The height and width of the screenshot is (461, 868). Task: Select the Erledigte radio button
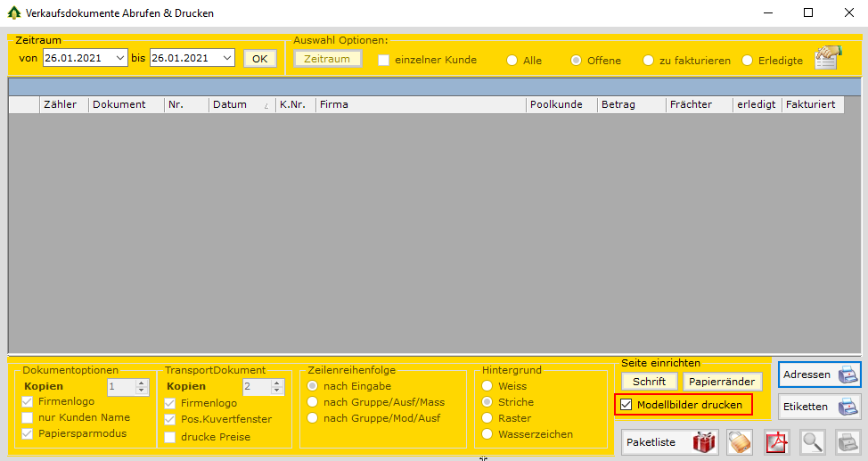(x=748, y=61)
